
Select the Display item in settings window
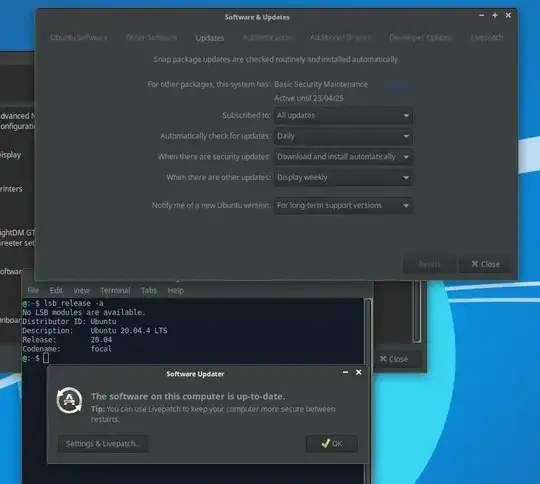tap(10, 155)
